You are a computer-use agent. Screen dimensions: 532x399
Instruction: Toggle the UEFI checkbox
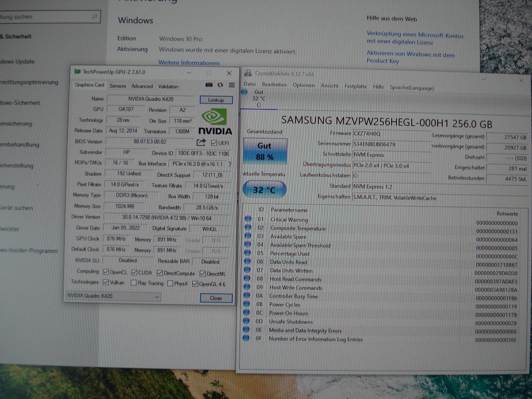click(x=214, y=143)
